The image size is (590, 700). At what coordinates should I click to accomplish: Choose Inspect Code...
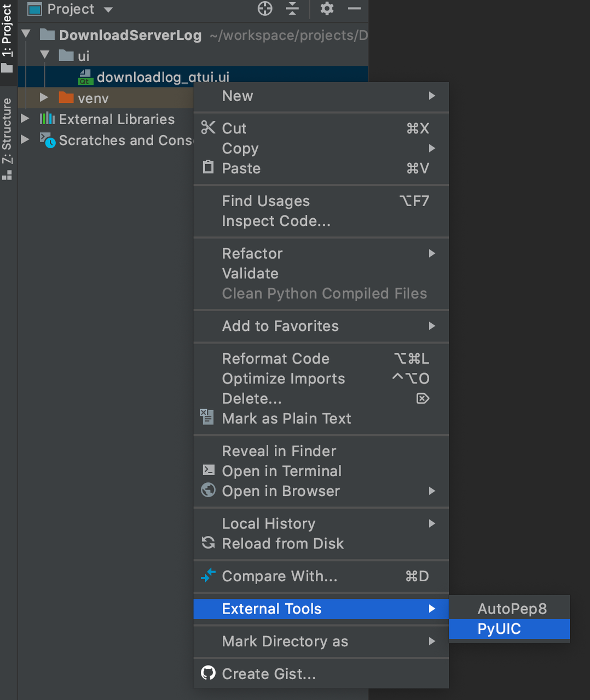[321, 221]
